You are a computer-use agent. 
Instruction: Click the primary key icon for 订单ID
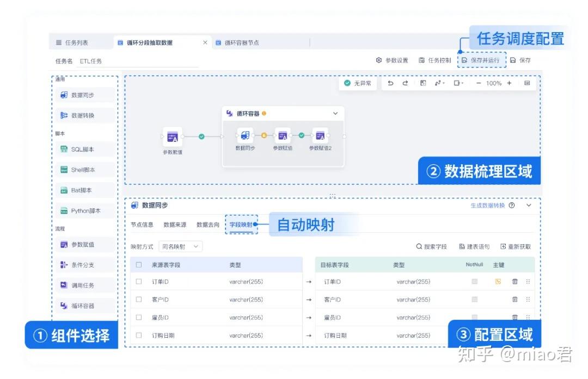point(498,282)
